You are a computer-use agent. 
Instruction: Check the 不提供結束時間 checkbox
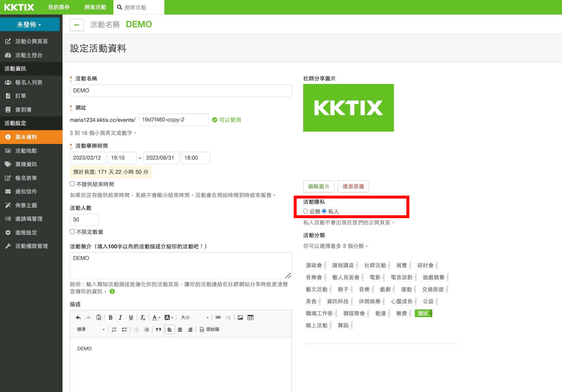click(x=72, y=184)
